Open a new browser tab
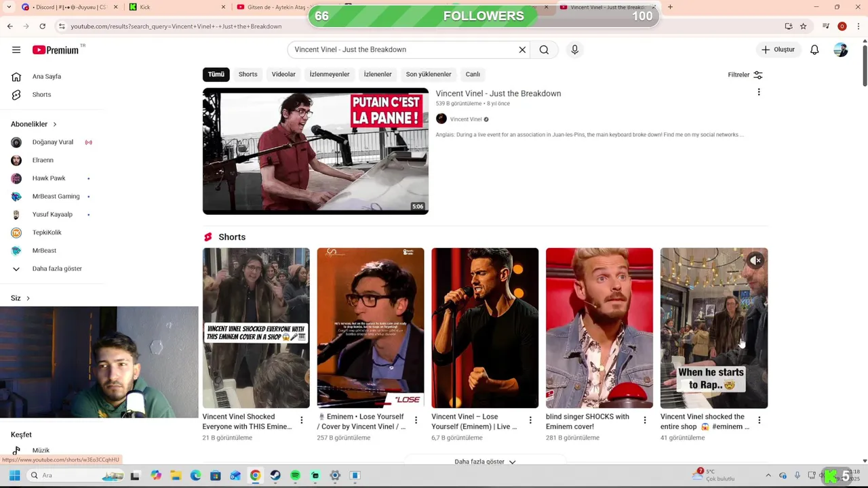The image size is (868, 488). pyautogui.click(x=670, y=7)
